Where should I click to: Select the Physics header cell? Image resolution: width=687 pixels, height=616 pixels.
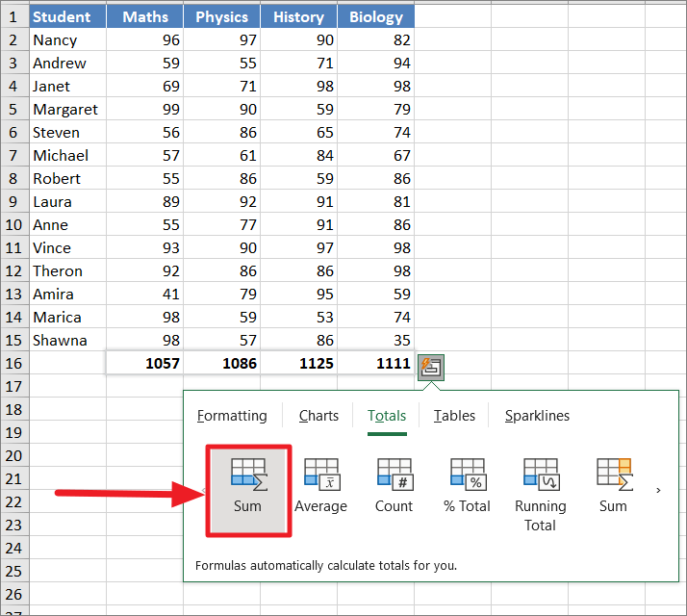coord(221,16)
